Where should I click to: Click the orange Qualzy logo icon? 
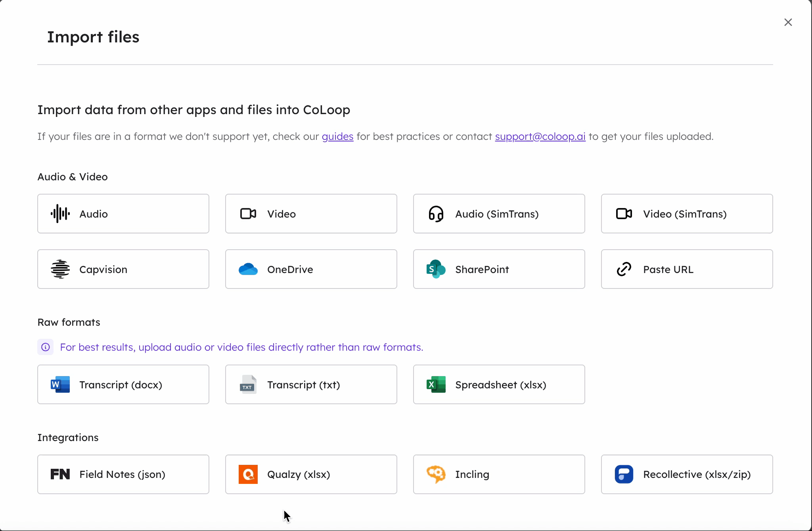(x=248, y=474)
